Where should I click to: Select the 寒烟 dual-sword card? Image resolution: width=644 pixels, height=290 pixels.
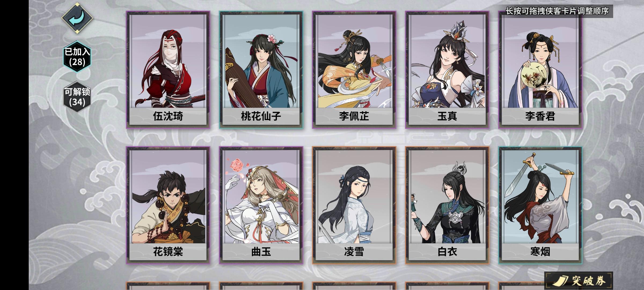(540, 205)
